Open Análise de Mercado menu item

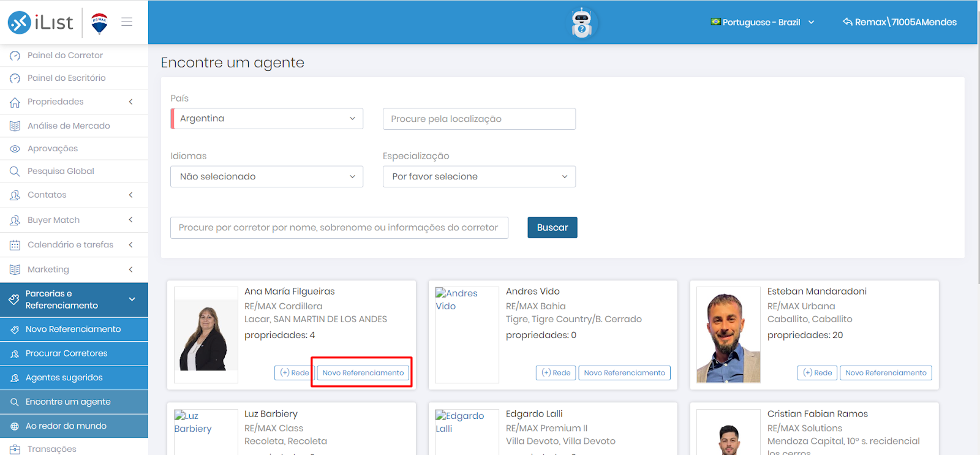[74, 126]
